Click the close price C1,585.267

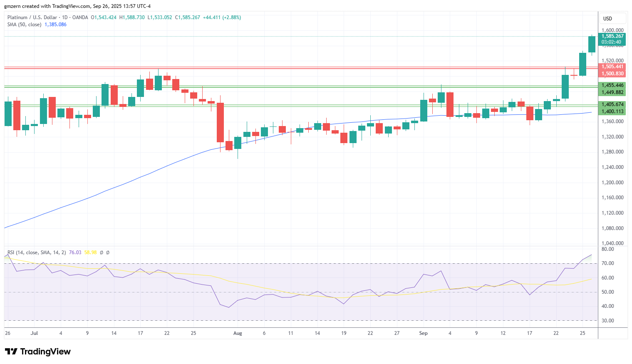coord(187,17)
